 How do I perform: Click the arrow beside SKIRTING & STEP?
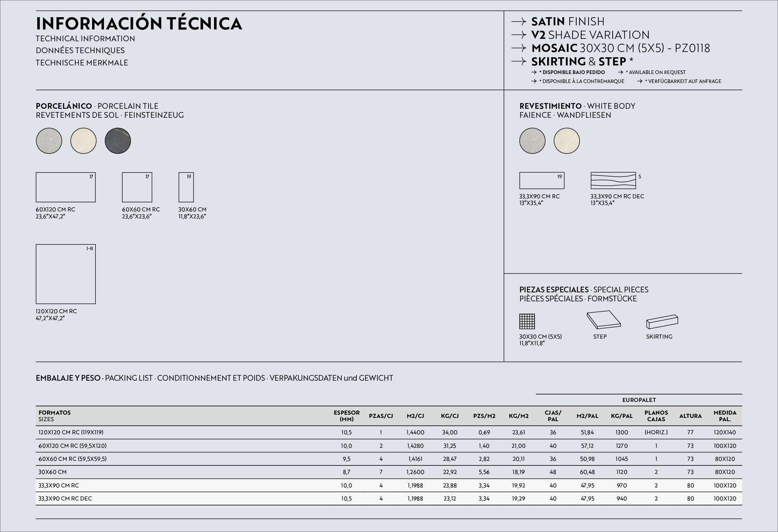519,62
